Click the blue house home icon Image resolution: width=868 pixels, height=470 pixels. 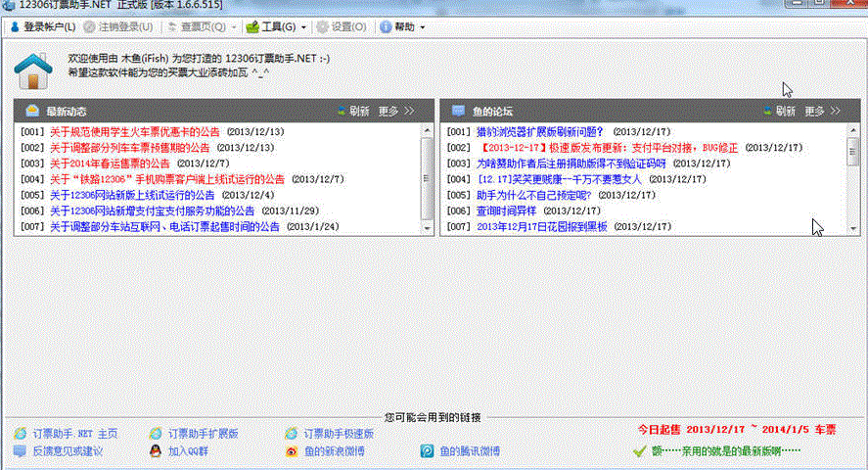(x=32, y=70)
